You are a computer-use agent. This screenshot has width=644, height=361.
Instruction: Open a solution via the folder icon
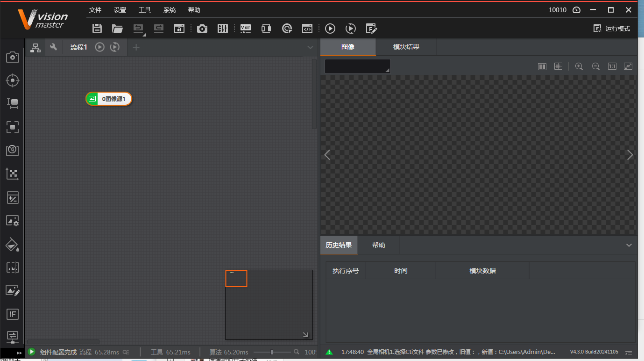tap(117, 29)
